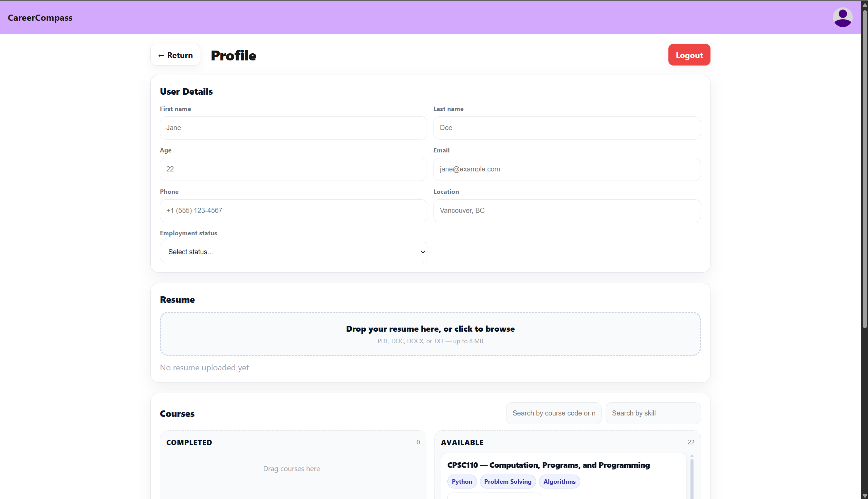Click the Email input field
868x499 pixels.
click(x=567, y=169)
